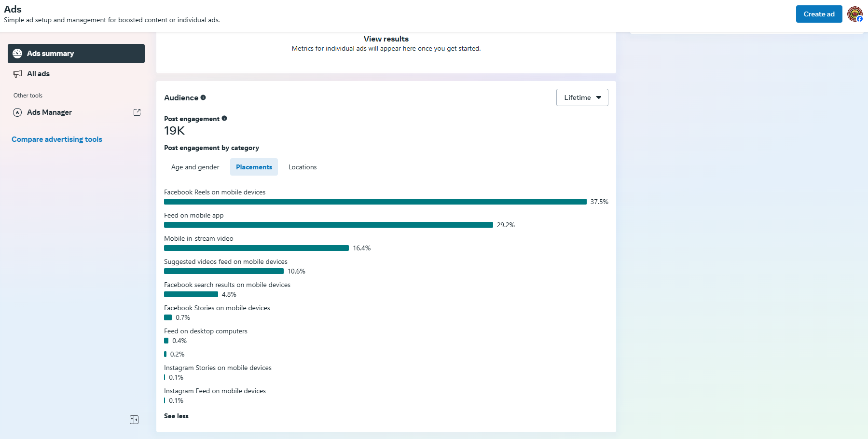Open the profile avatar menu

[x=854, y=14]
